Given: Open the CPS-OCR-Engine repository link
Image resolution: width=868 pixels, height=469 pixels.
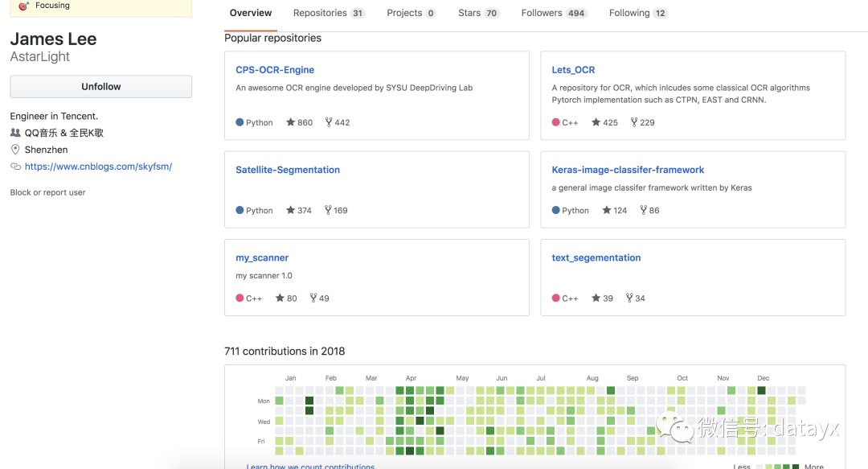Looking at the screenshot, I should click(275, 70).
